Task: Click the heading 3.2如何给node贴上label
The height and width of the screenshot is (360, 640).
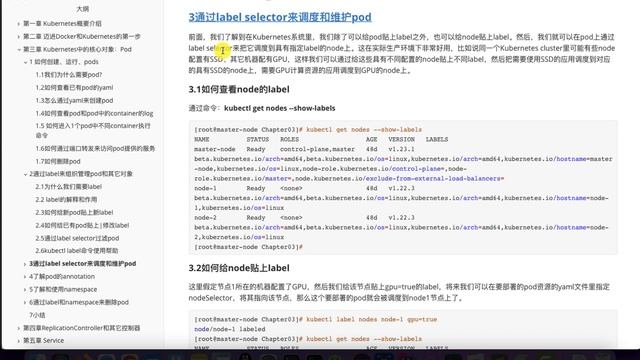Action: 239,268
